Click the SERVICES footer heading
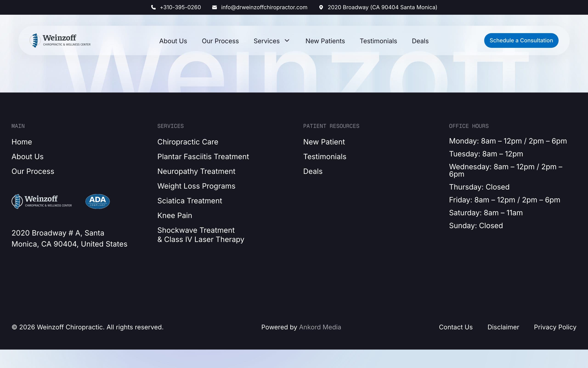Image resolution: width=588 pixels, height=368 pixels. [170, 126]
